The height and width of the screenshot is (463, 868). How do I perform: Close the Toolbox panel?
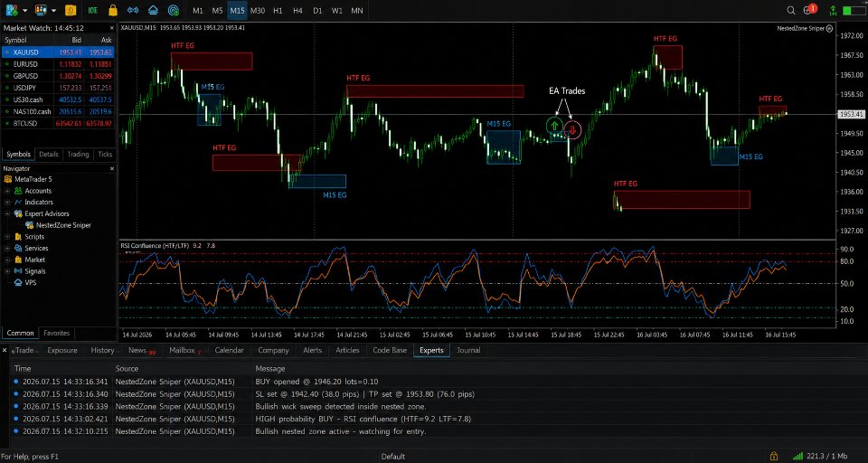click(x=5, y=350)
